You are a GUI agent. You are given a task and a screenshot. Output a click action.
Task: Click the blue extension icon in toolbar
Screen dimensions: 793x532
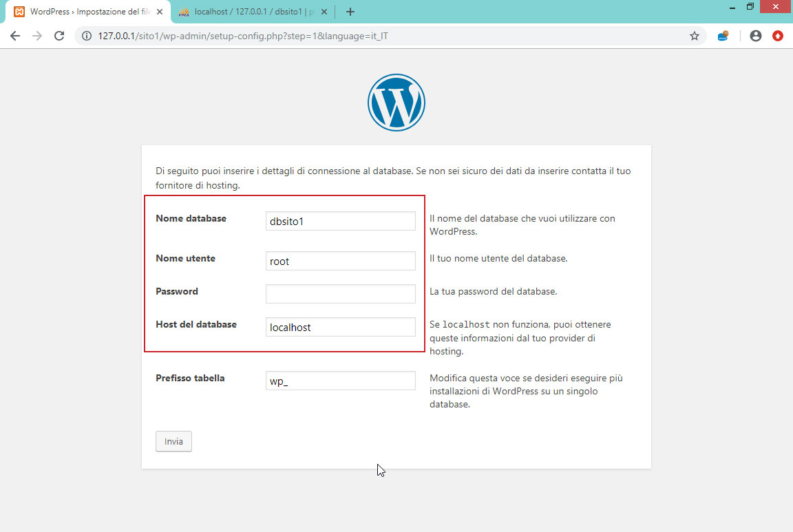coord(723,36)
